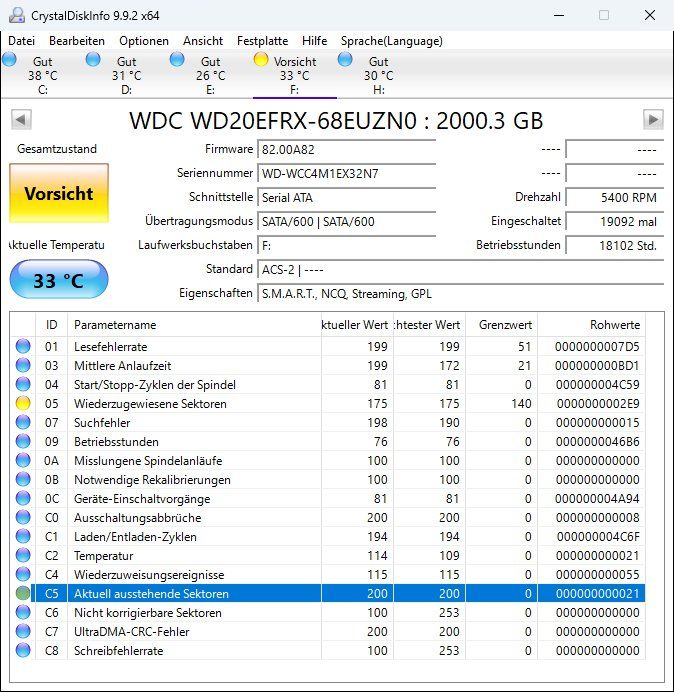
Task: Open the Datei menu
Action: tap(22, 41)
